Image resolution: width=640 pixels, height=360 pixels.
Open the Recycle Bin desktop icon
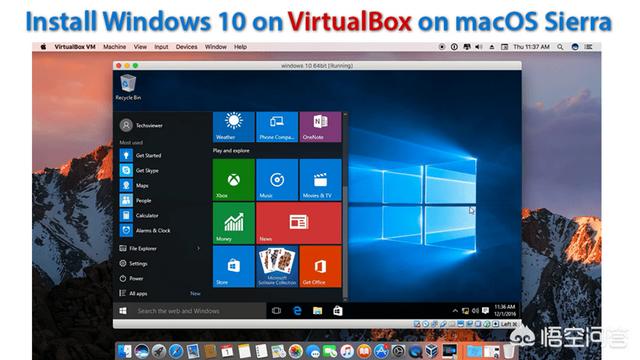pos(128,87)
